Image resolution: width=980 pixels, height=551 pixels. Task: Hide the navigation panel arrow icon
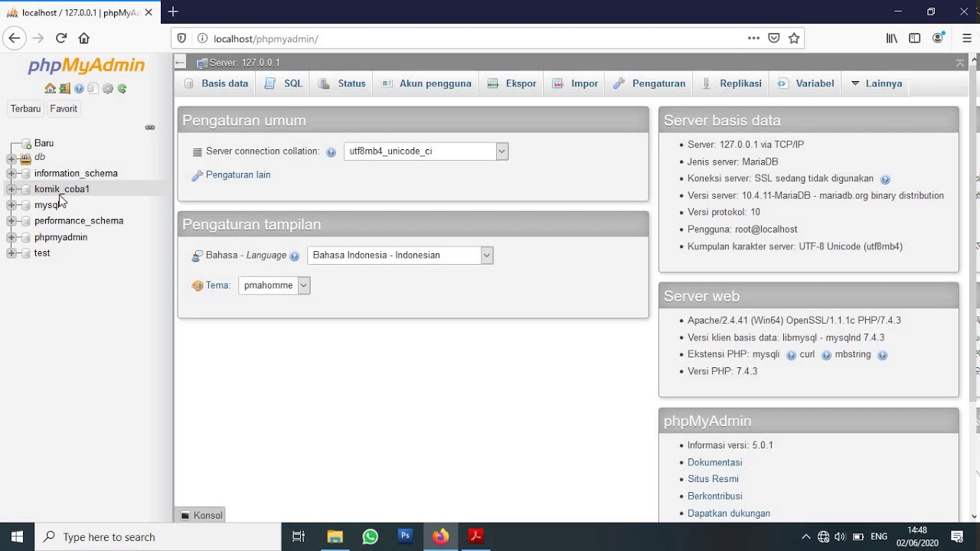pyautogui.click(x=180, y=63)
